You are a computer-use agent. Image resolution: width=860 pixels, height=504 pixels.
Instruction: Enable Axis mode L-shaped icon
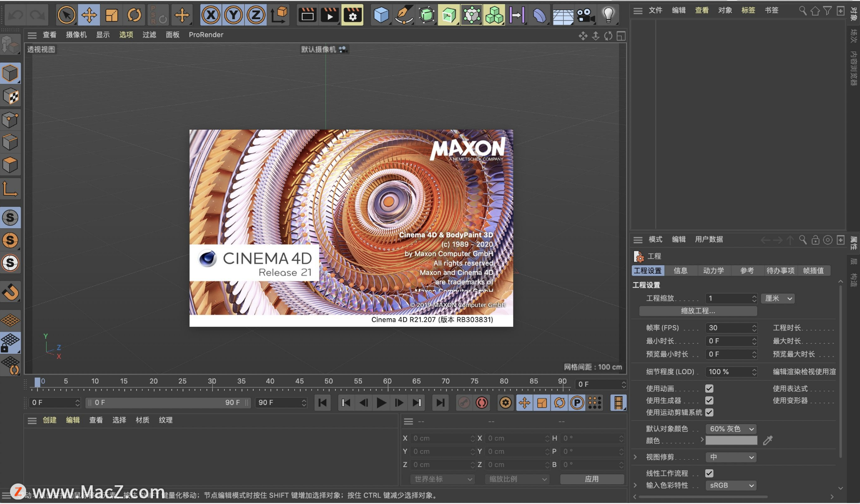tap(10, 188)
